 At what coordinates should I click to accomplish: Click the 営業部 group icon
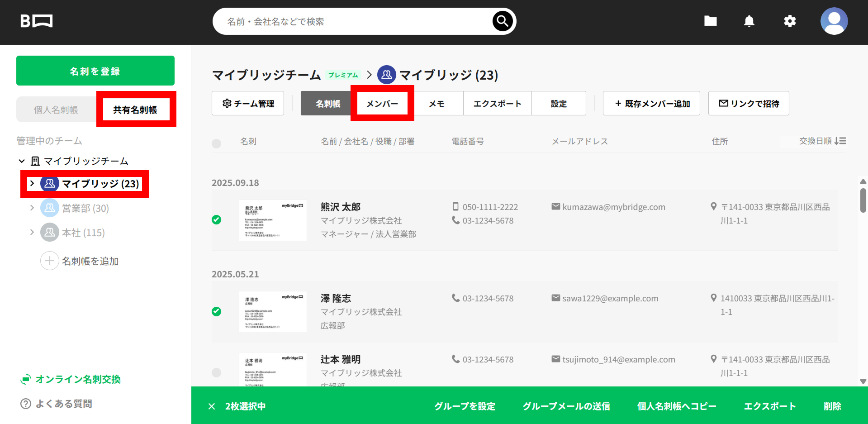pyautogui.click(x=50, y=208)
